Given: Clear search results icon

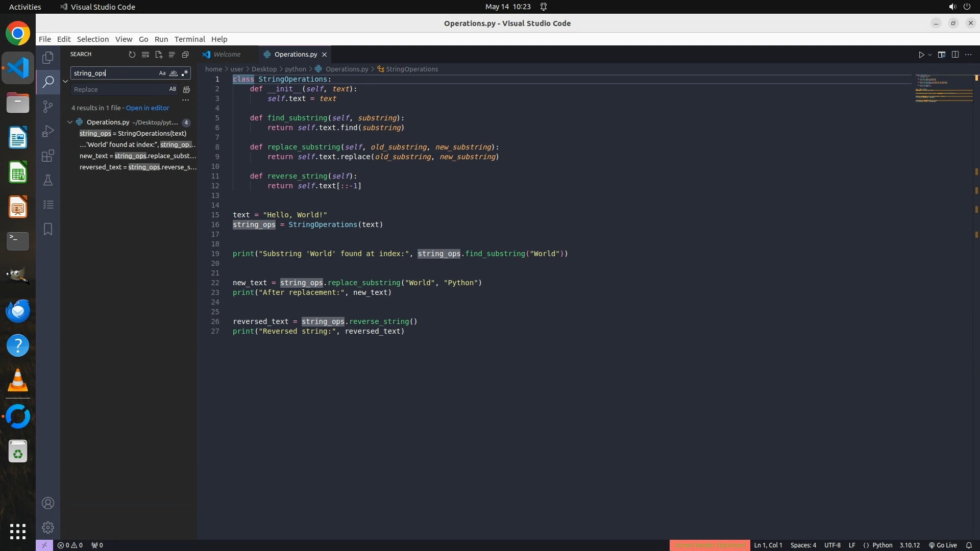Looking at the screenshot, I should pyautogui.click(x=145, y=55).
